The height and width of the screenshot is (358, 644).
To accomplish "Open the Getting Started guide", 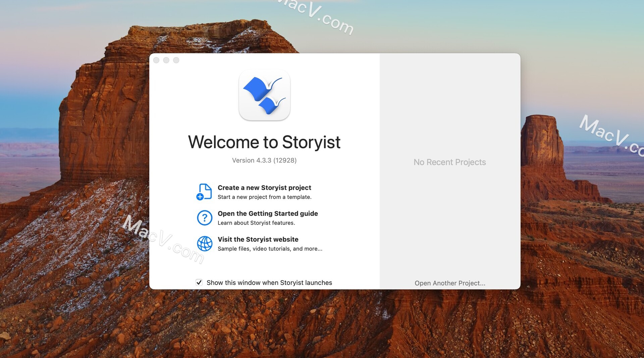I will coord(268,214).
